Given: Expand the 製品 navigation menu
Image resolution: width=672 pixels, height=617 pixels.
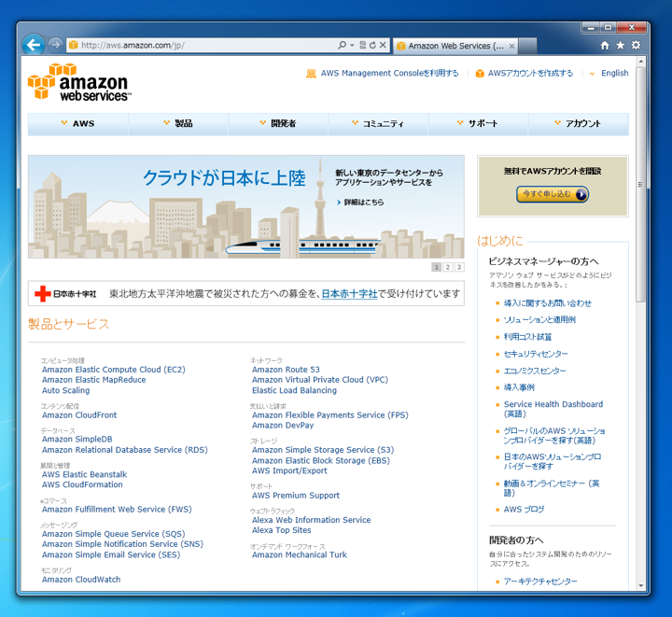Looking at the screenshot, I should tap(178, 123).
